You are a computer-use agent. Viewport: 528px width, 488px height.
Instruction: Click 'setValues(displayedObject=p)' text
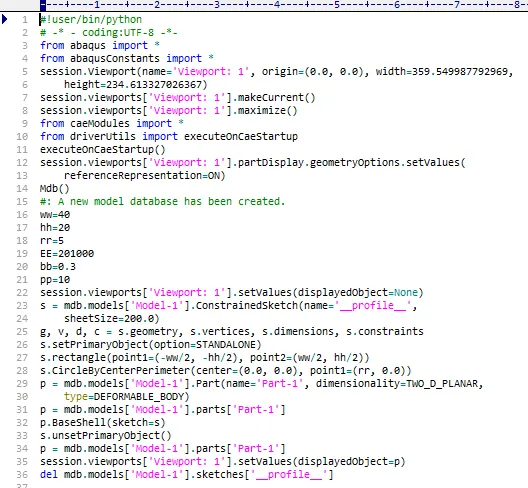click(x=322, y=461)
